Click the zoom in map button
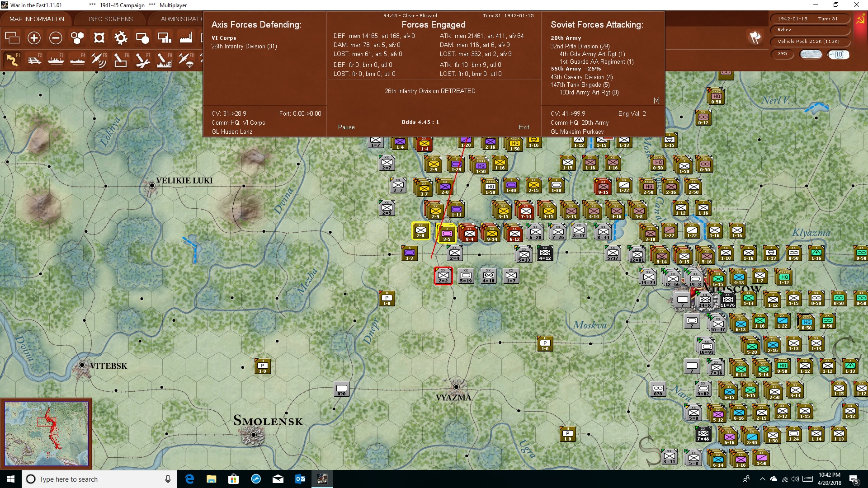The width and height of the screenshot is (868, 488). tap(34, 38)
